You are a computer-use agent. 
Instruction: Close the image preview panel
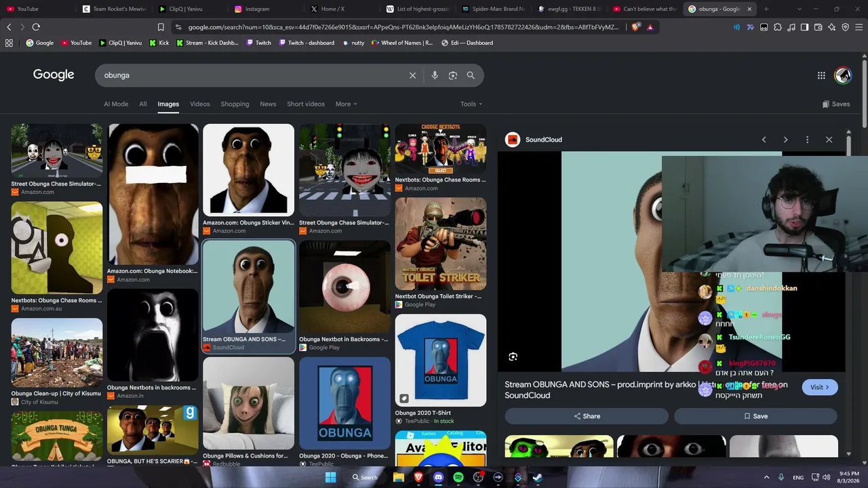point(829,140)
